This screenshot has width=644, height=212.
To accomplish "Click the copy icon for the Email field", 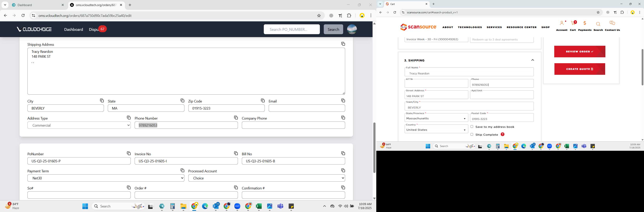I will 343,101.
